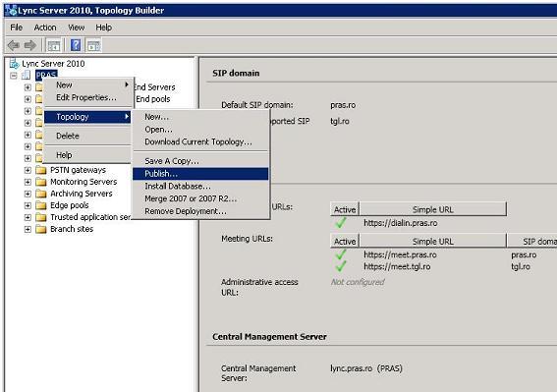Click the Monitoring Servers folder icon
This screenshot has width=557, height=392.
pyautogui.click(x=41, y=182)
